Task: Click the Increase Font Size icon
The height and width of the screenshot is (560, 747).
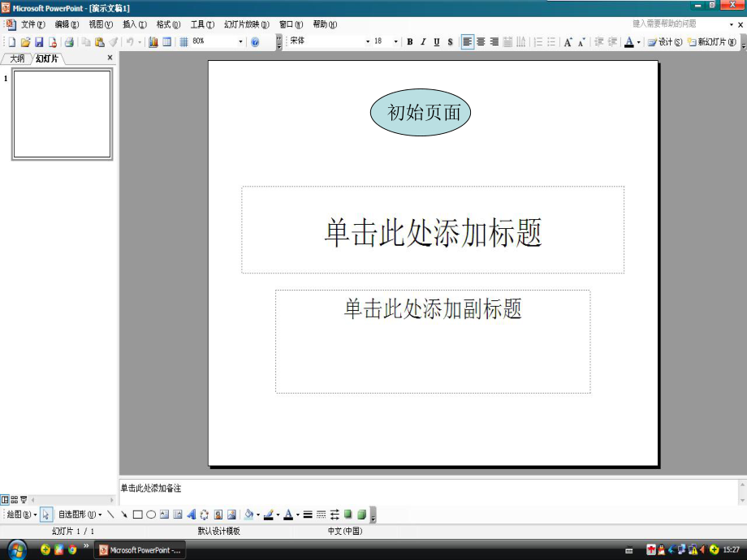Action: pos(568,42)
